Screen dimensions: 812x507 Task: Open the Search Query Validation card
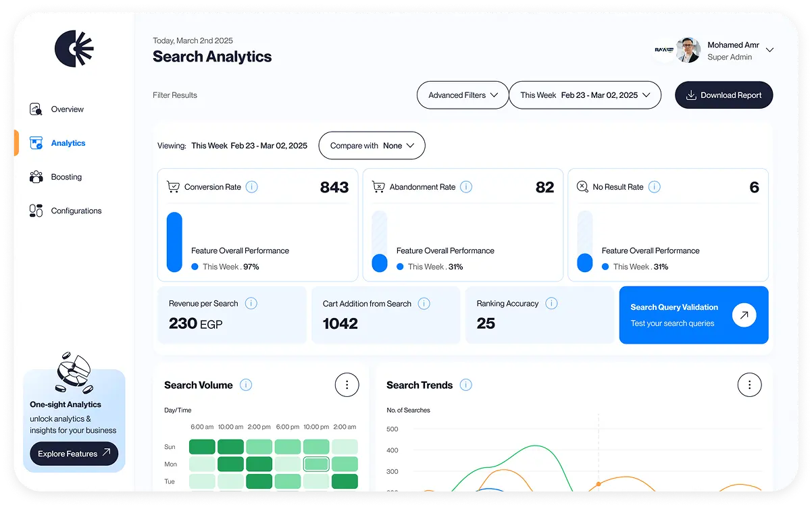[x=693, y=315]
